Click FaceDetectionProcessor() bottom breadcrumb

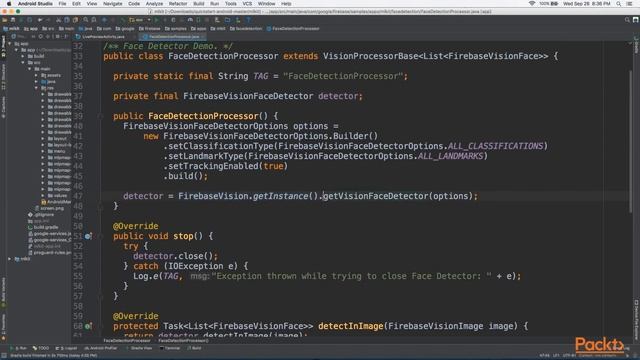point(183,340)
